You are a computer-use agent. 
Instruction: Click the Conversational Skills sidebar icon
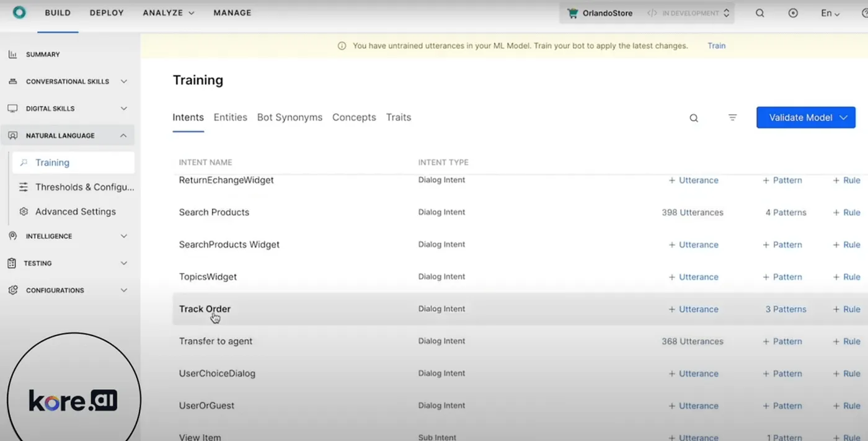12,81
